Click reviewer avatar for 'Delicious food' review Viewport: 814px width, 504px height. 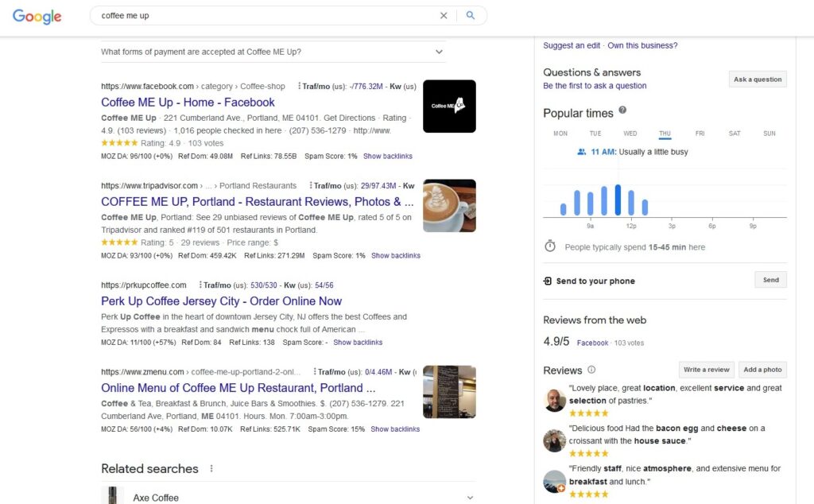554,440
